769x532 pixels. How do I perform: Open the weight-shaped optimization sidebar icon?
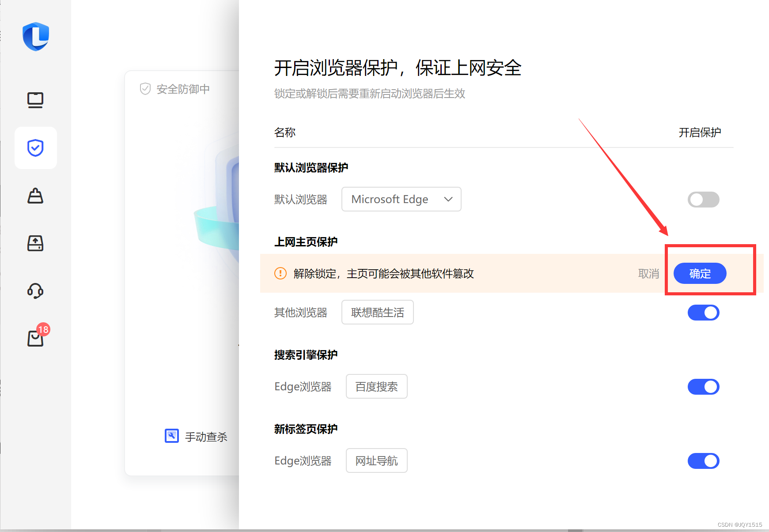[x=35, y=196]
